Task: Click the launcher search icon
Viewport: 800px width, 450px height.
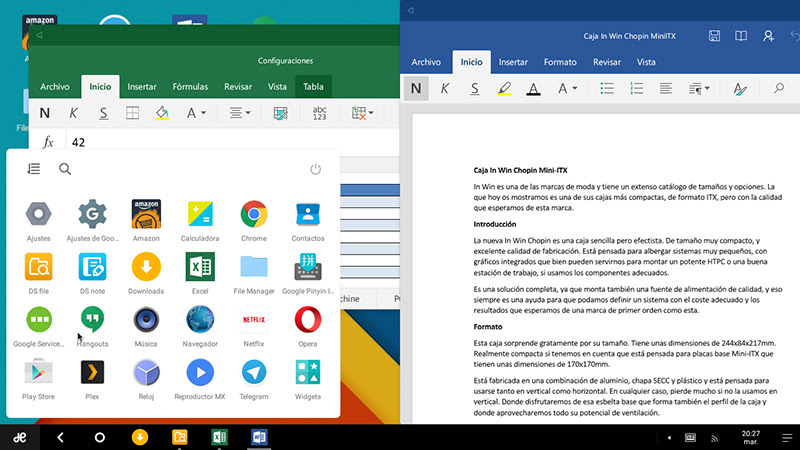Action: [x=65, y=169]
